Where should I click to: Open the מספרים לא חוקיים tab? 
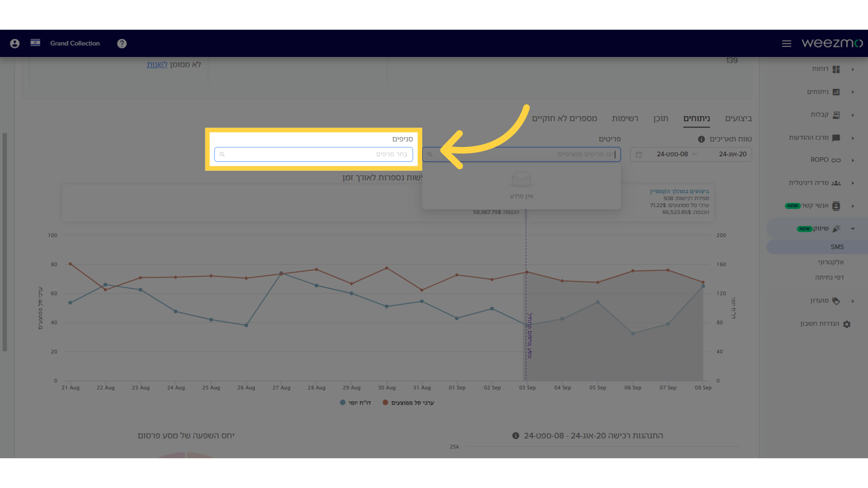coord(564,118)
